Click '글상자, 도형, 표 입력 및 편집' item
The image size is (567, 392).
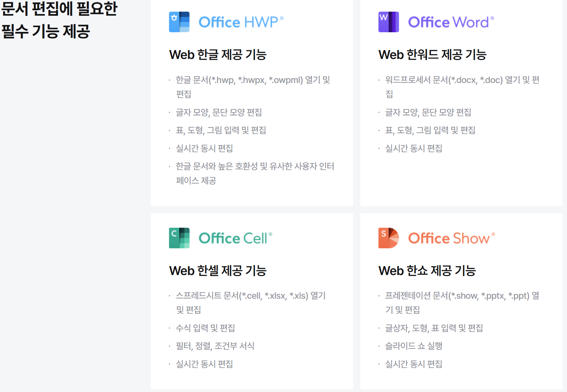[434, 328]
